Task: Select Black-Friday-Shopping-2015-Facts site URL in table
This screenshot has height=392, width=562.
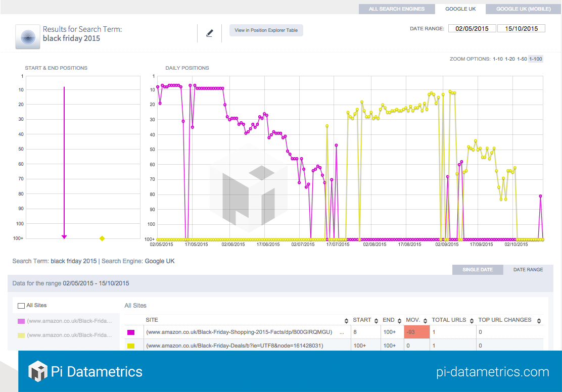Action: pyautogui.click(x=239, y=332)
